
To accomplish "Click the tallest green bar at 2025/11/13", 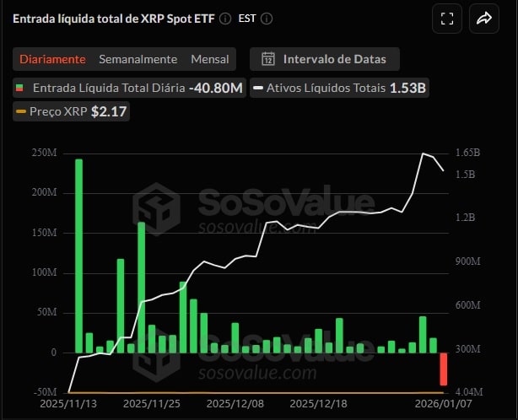I will tap(78, 256).
